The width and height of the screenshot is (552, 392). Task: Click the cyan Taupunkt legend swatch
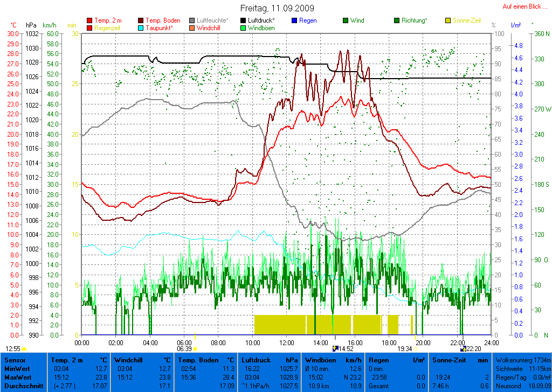(141, 27)
